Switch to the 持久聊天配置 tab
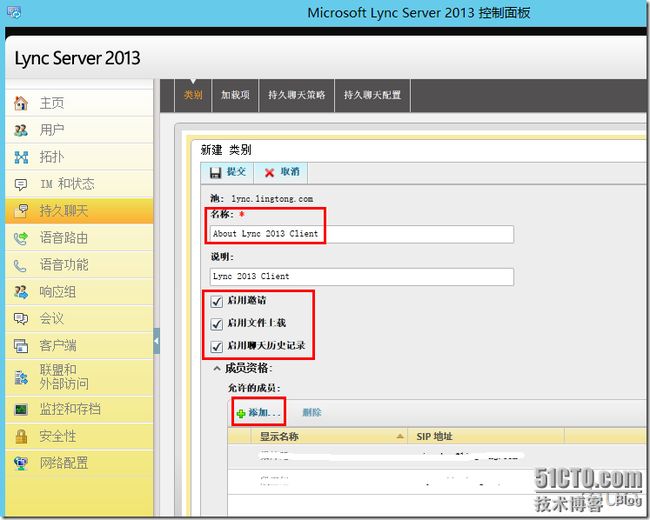Screen dimensions: 650x520 click(x=372, y=95)
